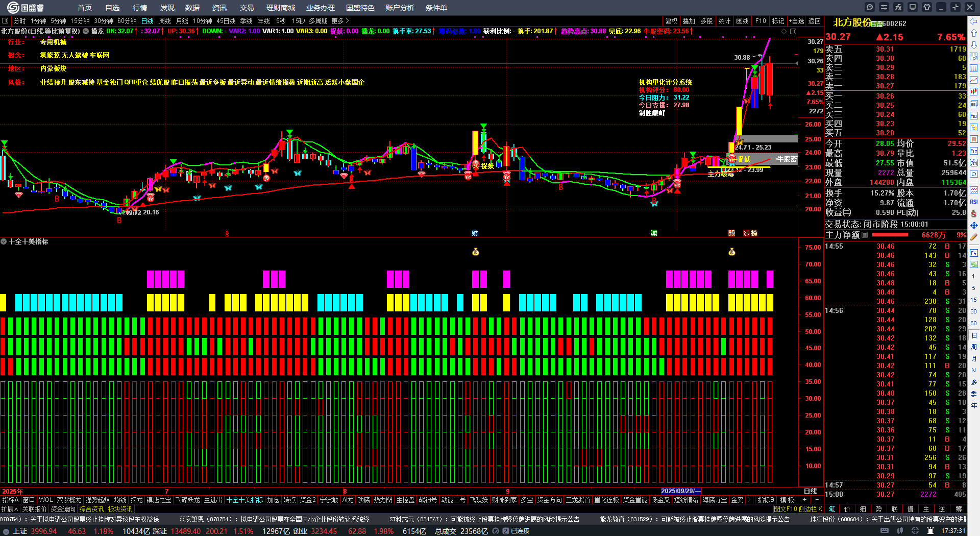This screenshot has width=980, height=536.
Task: Click the diamond icon at chart top-right
Action: click(x=784, y=31)
